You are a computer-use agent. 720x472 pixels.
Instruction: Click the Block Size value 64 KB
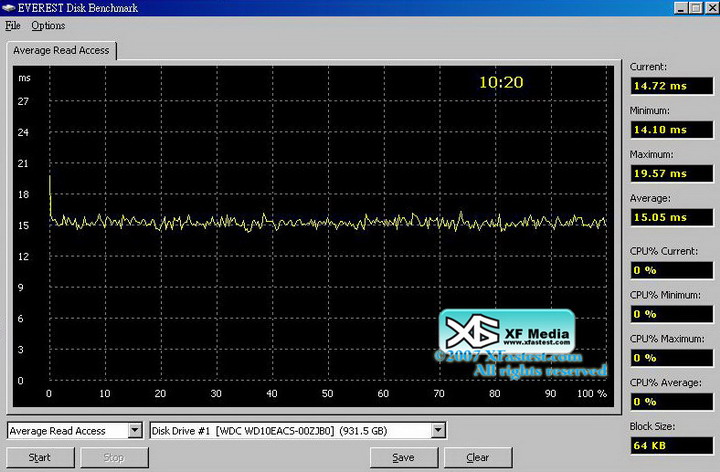point(672,445)
